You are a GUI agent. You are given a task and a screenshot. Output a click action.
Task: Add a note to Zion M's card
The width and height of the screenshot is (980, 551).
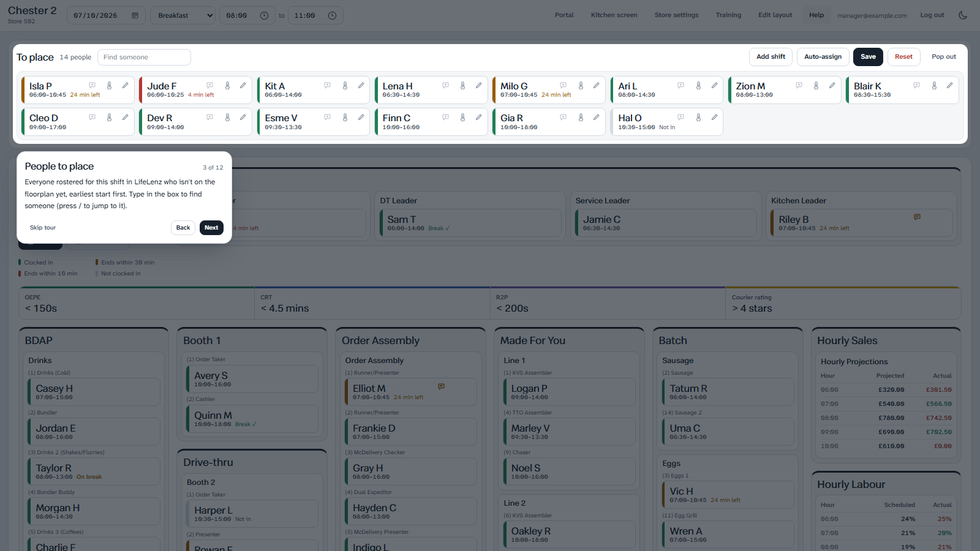click(799, 86)
